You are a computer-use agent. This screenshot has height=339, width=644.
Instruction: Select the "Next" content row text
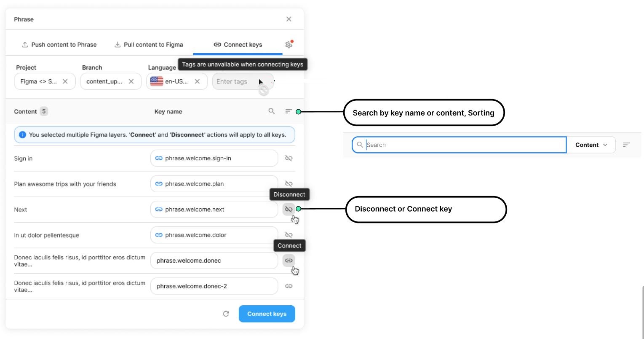[20, 210]
